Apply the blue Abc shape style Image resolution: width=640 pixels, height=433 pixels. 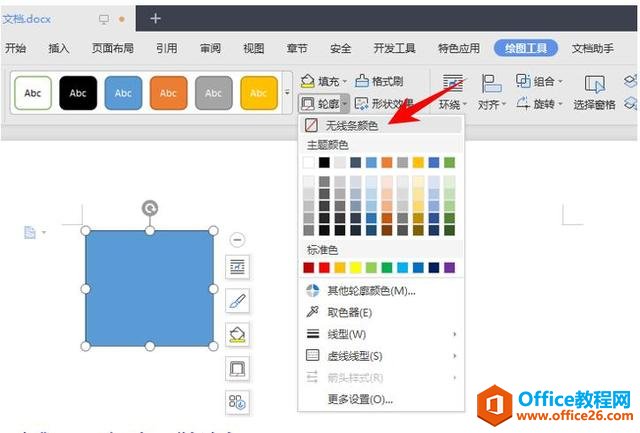point(123,93)
